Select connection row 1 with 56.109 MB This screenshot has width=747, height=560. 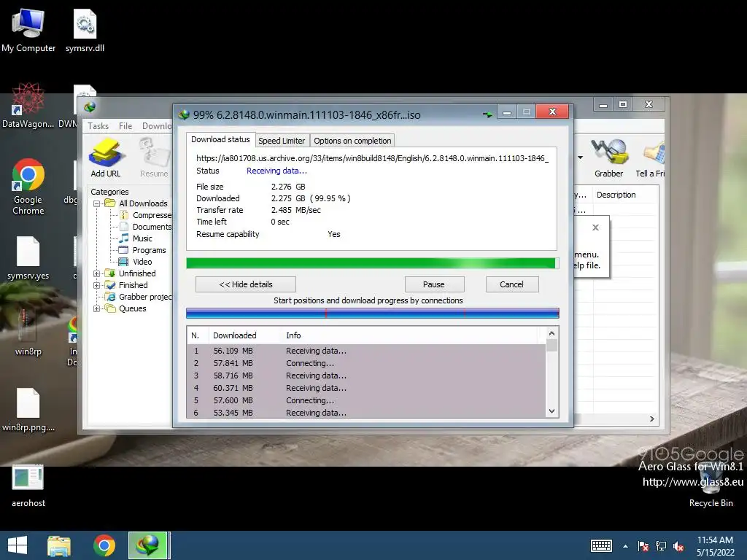(x=366, y=351)
